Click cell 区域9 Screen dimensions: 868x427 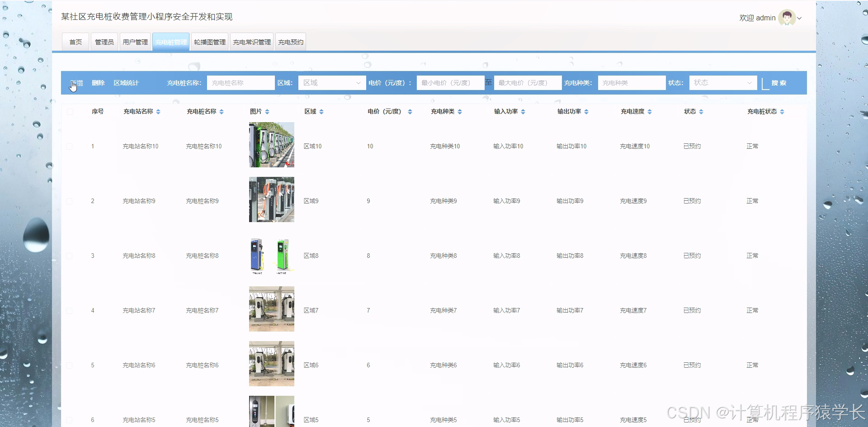[311, 201]
